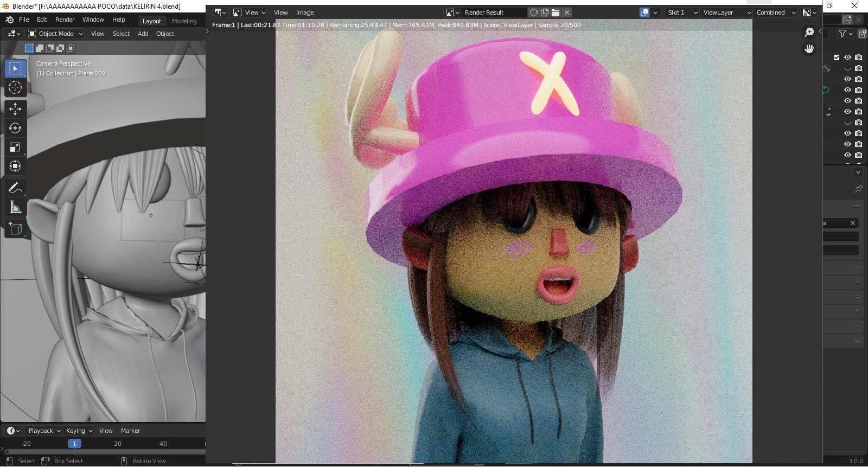This screenshot has width=868, height=467.
Task: Click the new scene icon at top right
Action: [x=847, y=20]
